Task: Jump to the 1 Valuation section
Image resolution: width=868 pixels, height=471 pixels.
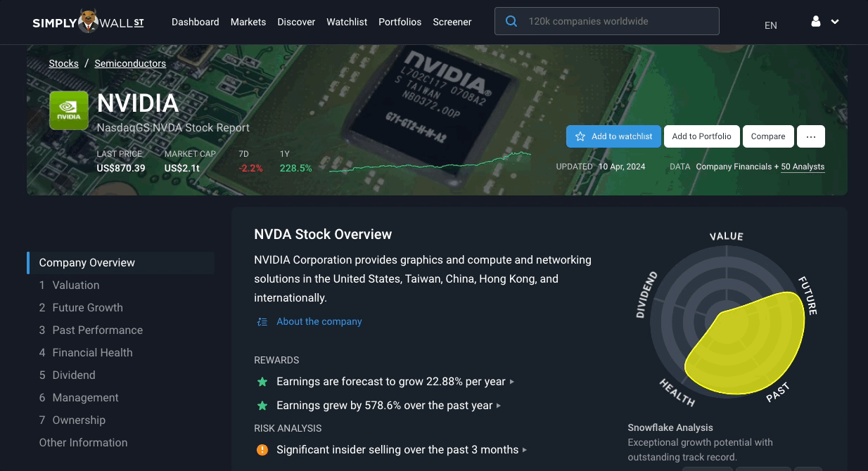Action: [x=70, y=285]
